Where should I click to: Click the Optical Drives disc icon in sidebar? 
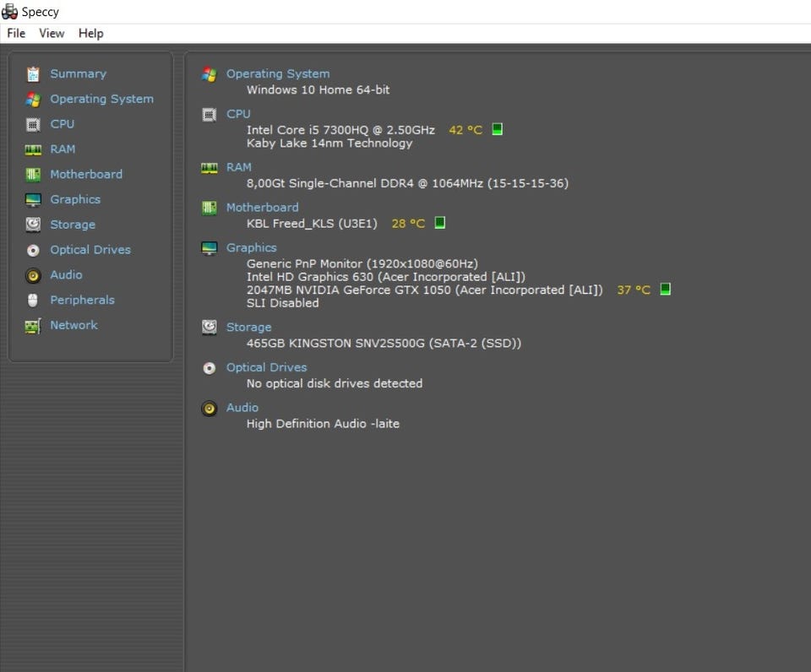tap(33, 250)
